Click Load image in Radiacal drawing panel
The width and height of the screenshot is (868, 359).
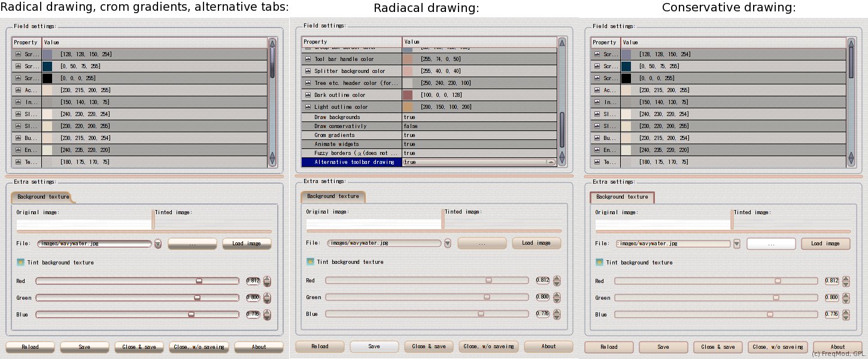click(536, 243)
